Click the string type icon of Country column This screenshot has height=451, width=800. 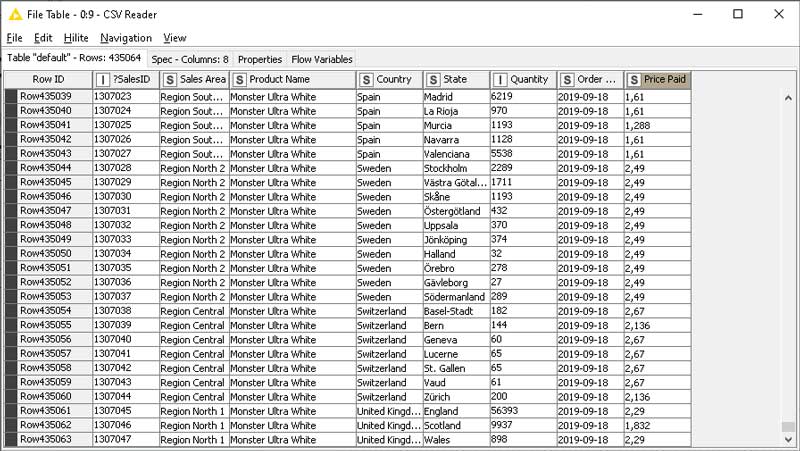[366, 80]
